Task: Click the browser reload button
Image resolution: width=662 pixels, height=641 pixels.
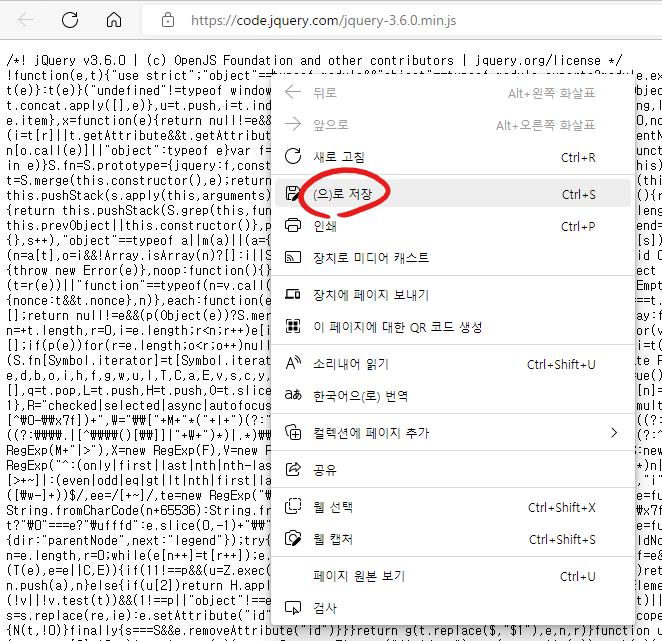Action: 70,20
